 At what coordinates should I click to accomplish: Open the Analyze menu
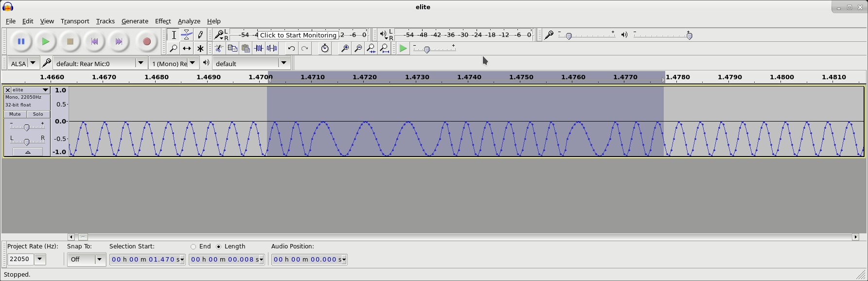(x=189, y=21)
